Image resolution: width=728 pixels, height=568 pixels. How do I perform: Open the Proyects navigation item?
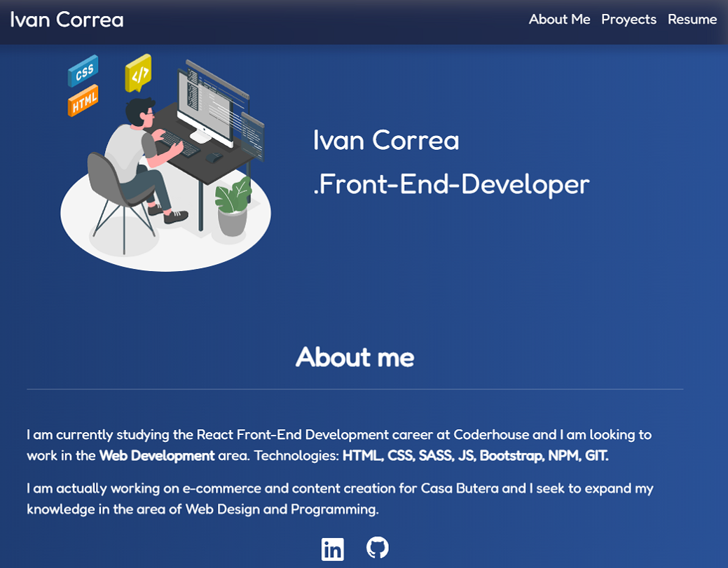629,20
